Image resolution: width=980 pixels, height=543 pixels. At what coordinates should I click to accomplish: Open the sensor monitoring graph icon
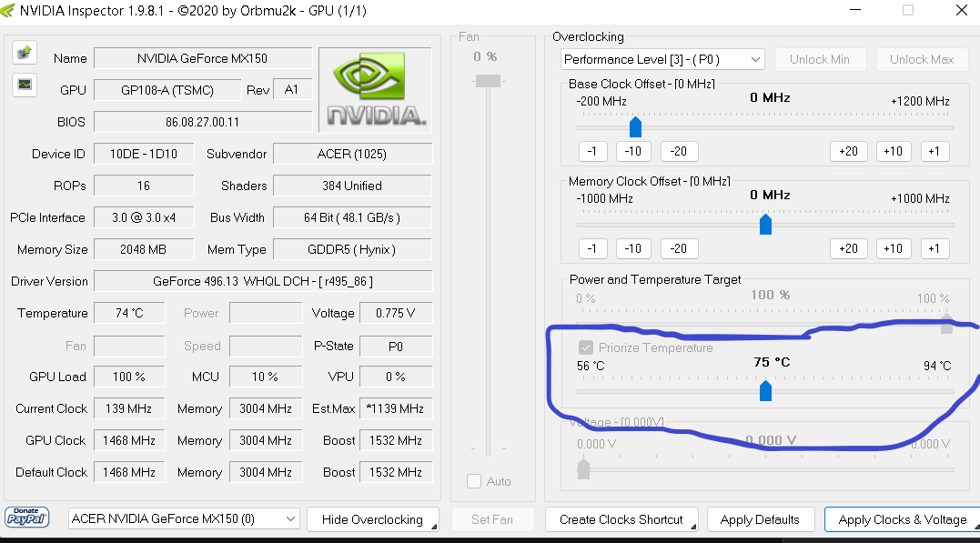tap(25, 85)
